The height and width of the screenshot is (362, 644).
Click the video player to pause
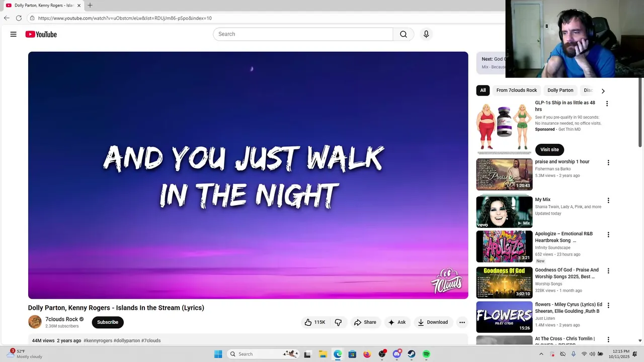(x=248, y=175)
